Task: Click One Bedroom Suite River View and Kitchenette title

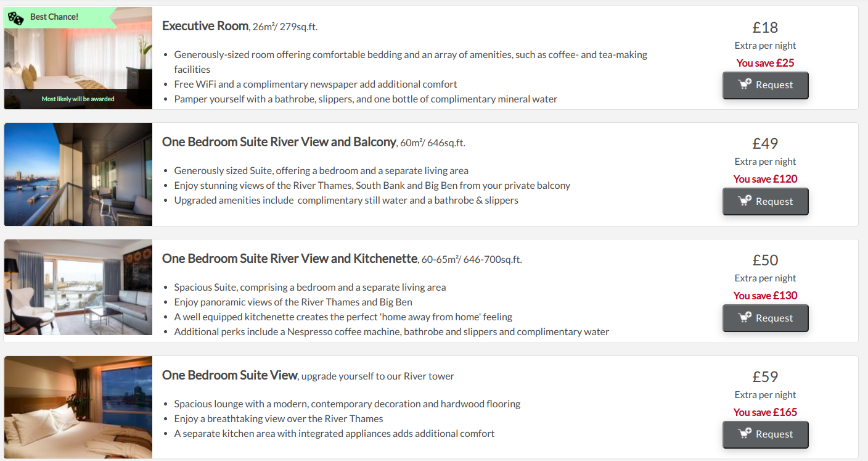Action: tap(289, 259)
